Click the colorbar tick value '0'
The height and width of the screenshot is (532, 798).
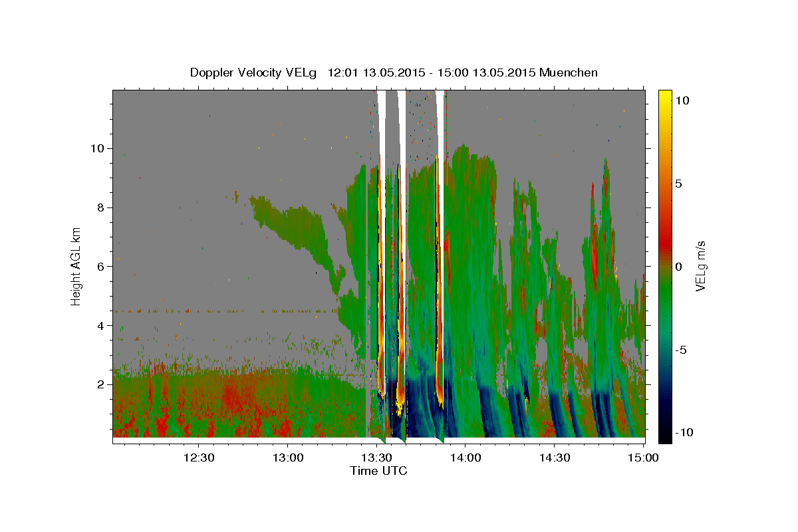coord(680,267)
